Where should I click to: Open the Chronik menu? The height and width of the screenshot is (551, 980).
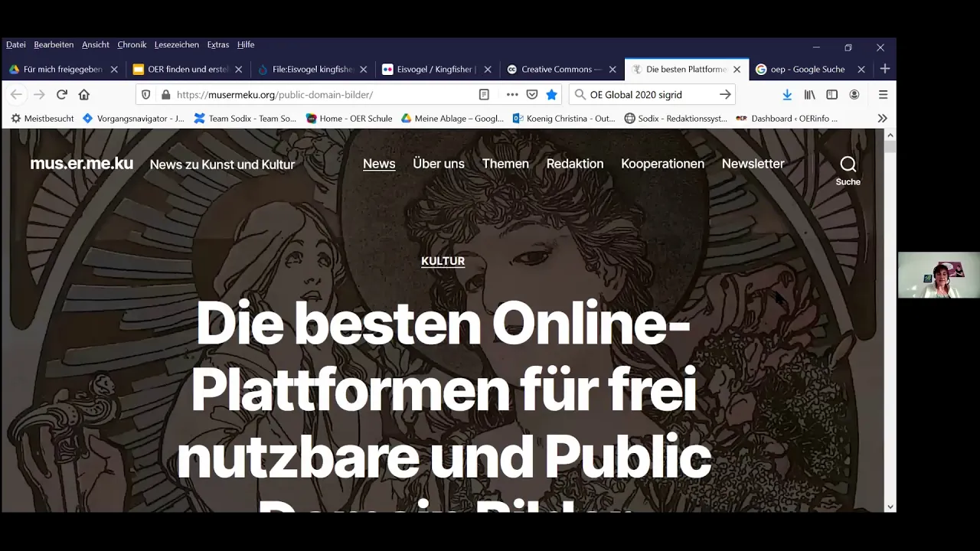pyautogui.click(x=132, y=44)
